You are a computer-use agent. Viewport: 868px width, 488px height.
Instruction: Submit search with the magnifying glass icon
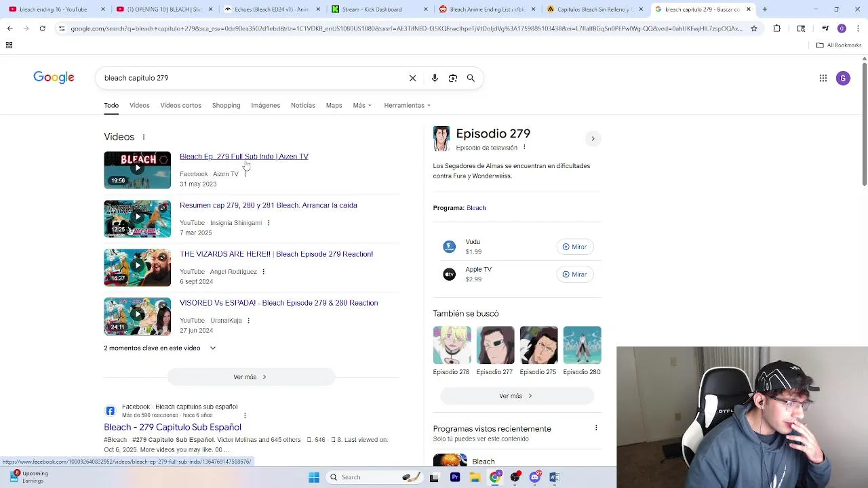[471, 78]
